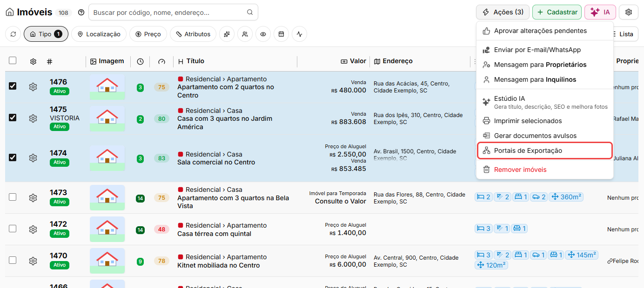This screenshot has height=288, width=644.
Task: Open the activity pulse filter icon
Action: pyautogui.click(x=299, y=34)
